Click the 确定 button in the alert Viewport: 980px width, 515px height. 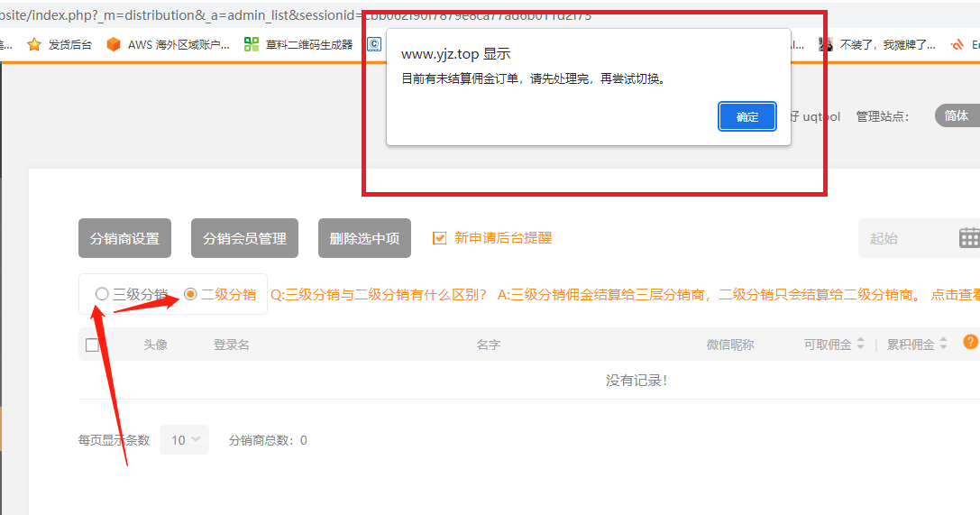(x=746, y=116)
